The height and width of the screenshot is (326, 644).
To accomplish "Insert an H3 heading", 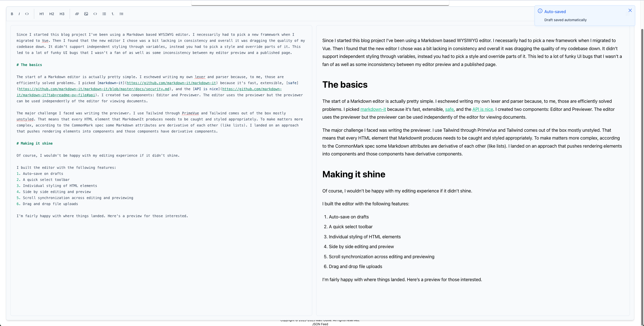I will (62, 14).
